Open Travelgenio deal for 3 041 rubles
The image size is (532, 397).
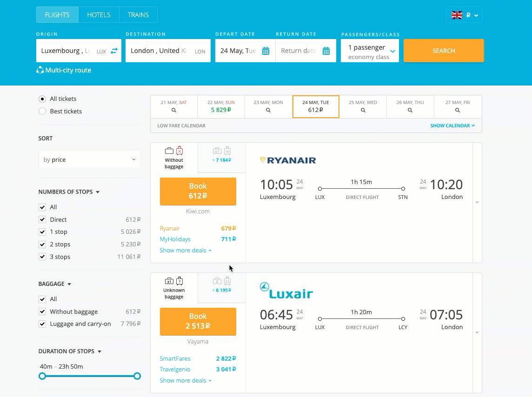pyautogui.click(x=198, y=369)
